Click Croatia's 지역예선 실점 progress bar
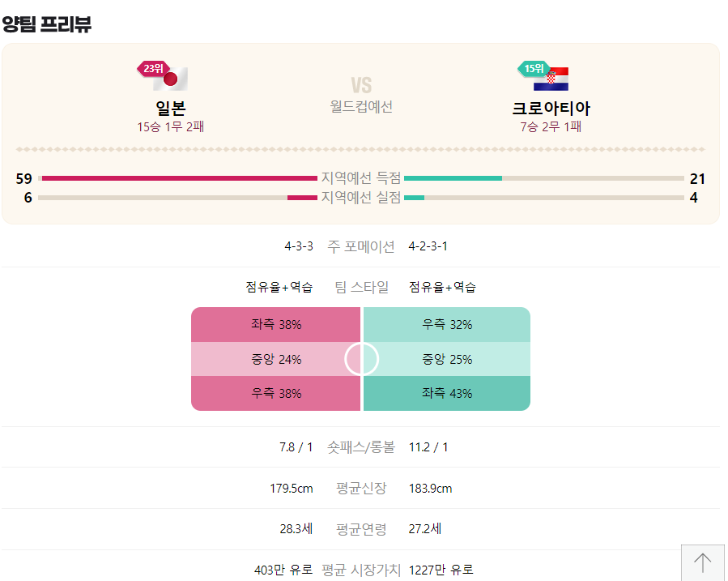Screen dimensions: 728x581 415,197
